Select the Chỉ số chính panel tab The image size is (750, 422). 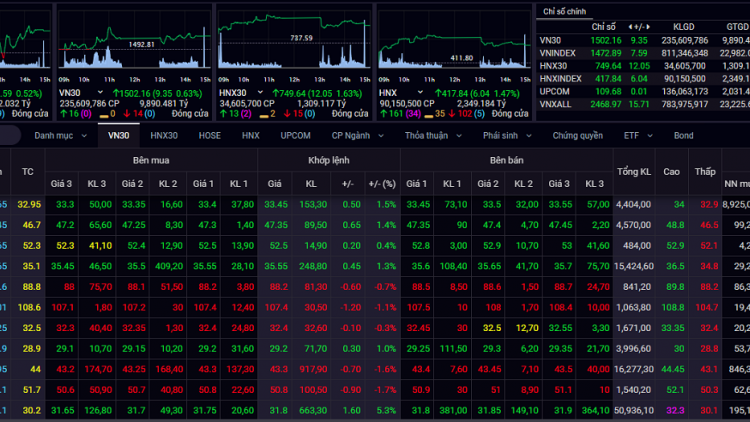click(562, 11)
